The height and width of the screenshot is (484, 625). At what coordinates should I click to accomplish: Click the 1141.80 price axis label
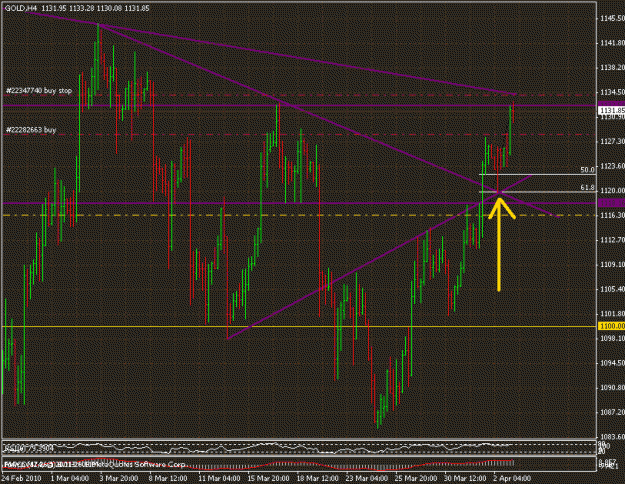pos(612,43)
